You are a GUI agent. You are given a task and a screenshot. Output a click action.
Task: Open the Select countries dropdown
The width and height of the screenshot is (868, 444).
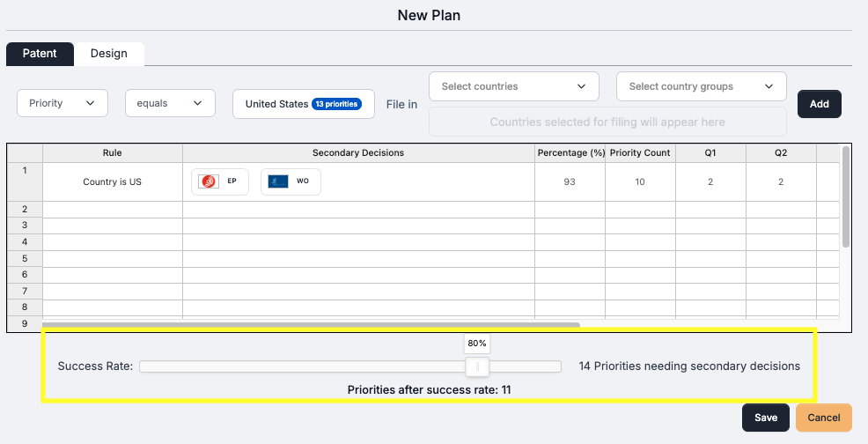click(513, 86)
